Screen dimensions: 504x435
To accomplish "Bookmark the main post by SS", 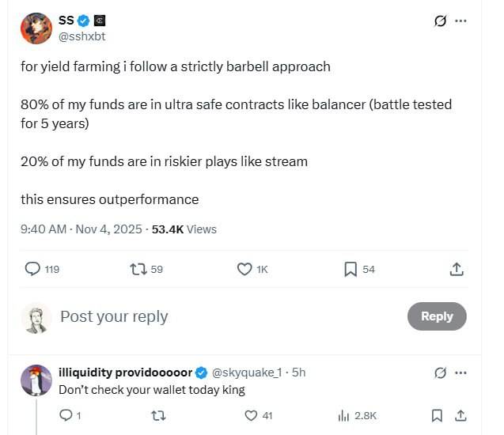I will click(x=351, y=270).
